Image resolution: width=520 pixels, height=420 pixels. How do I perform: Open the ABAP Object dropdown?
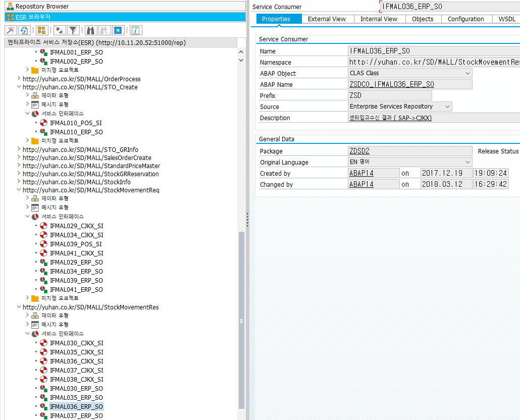click(x=467, y=73)
